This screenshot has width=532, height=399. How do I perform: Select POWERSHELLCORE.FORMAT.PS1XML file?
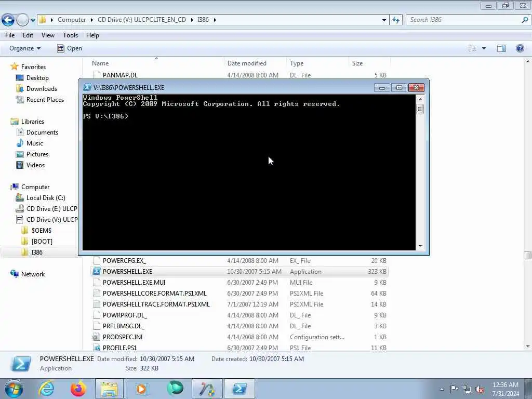(x=240, y=293)
